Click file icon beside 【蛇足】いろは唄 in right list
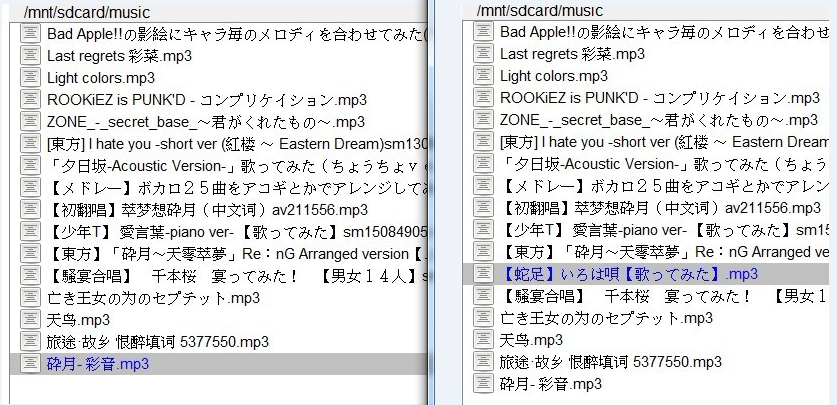Screen dimensions: 837x405 (x=483, y=274)
